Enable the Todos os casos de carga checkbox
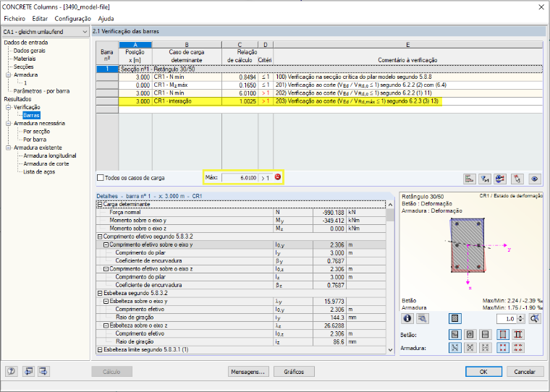 (x=101, y=178)
